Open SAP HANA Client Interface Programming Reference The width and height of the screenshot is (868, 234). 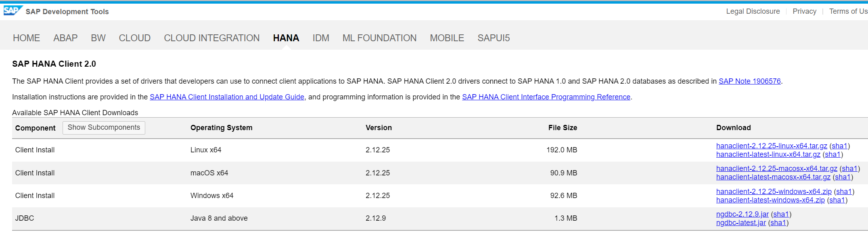(x=546, y=97)
